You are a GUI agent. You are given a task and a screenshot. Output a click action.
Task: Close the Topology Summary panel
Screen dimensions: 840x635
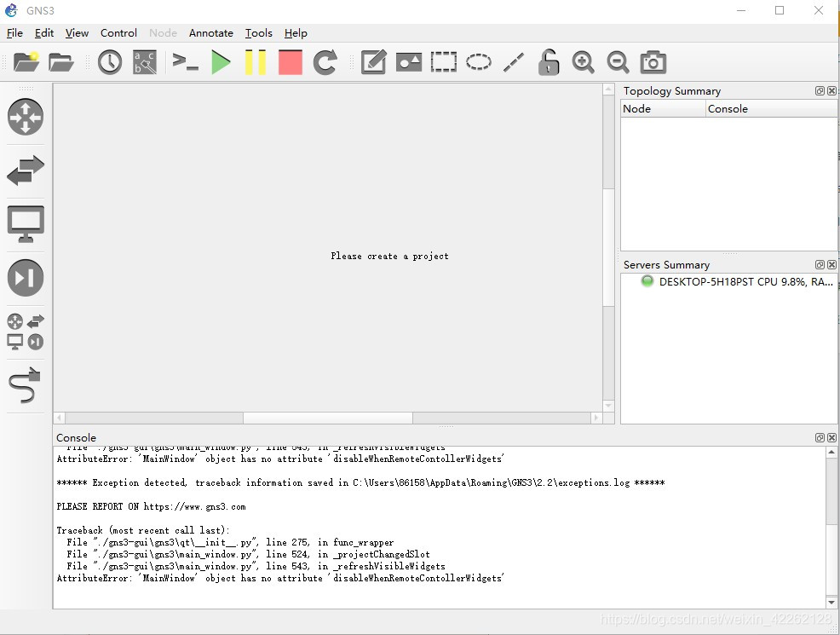831,90
